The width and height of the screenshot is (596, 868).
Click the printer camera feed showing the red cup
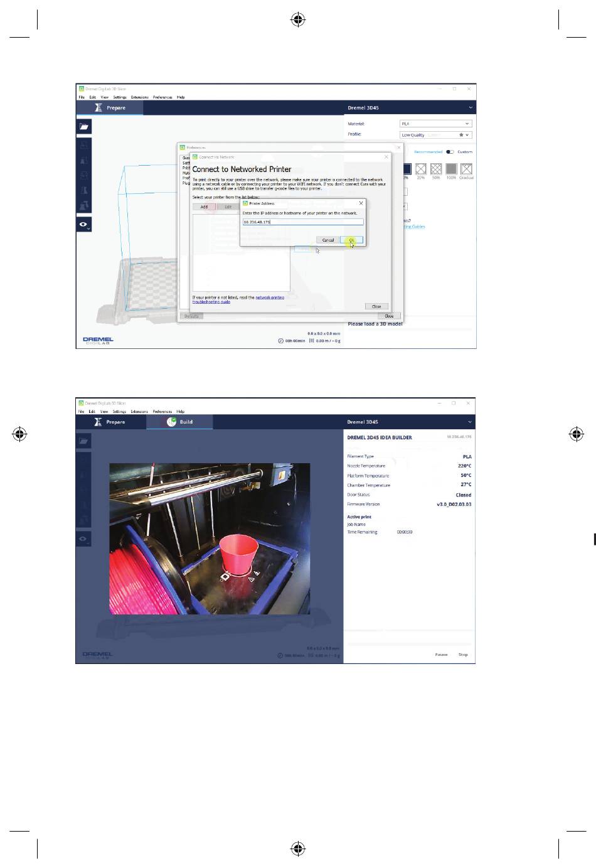click(210, 539)
